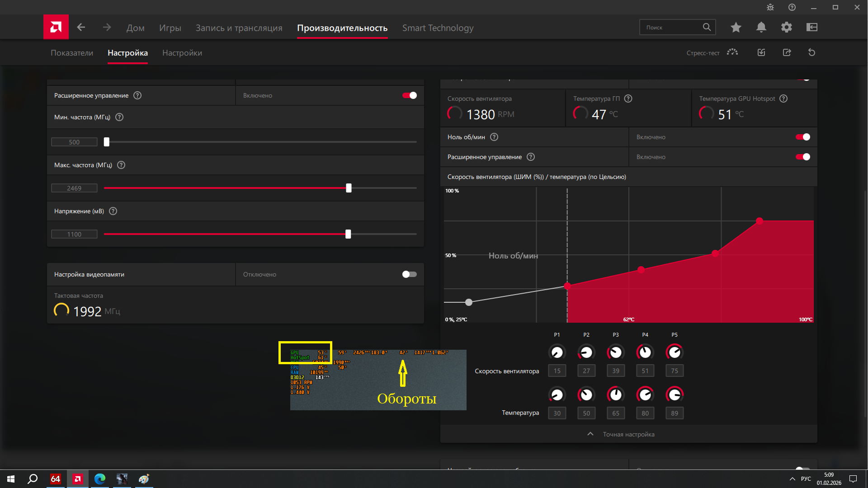Image resolution: width=868 pixels, height=488 pixels.
Task: Click the bug report icon
Action: point(770,7)
